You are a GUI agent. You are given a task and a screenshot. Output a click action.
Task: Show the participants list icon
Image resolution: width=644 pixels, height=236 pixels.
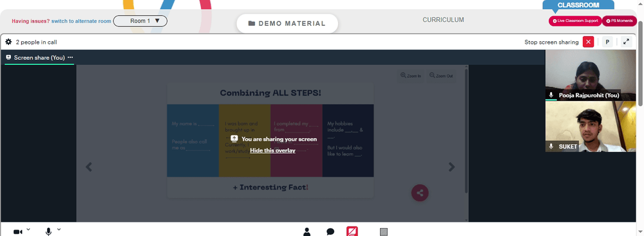pyautogui.click(x=307, y=232)
